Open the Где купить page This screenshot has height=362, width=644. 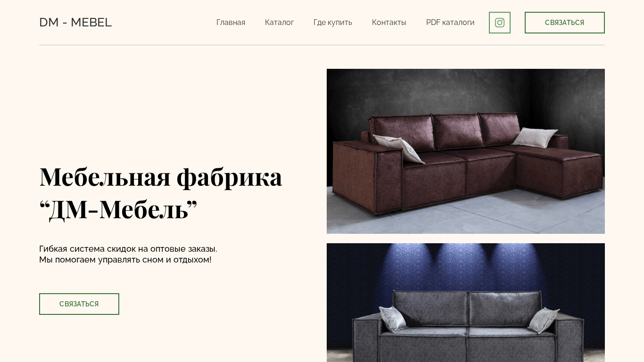tap(333, 23)
